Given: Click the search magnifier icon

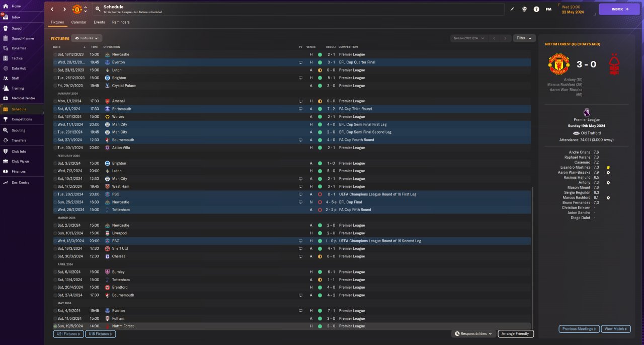Looking at the screenshot, I should click(98, 9).
